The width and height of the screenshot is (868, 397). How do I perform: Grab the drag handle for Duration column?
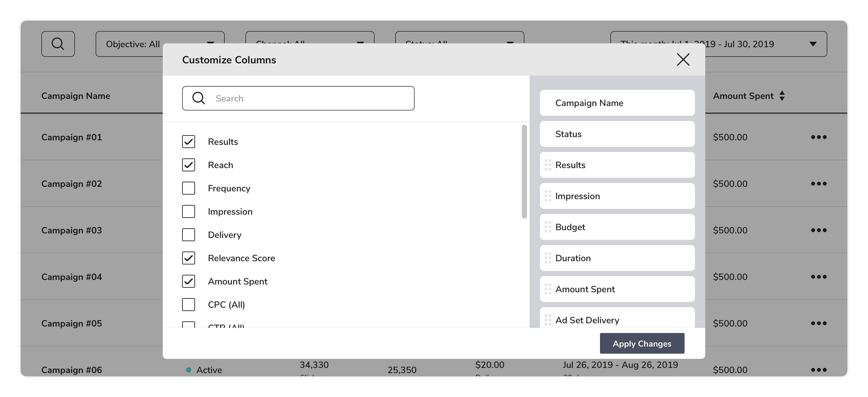click(548, 258)
